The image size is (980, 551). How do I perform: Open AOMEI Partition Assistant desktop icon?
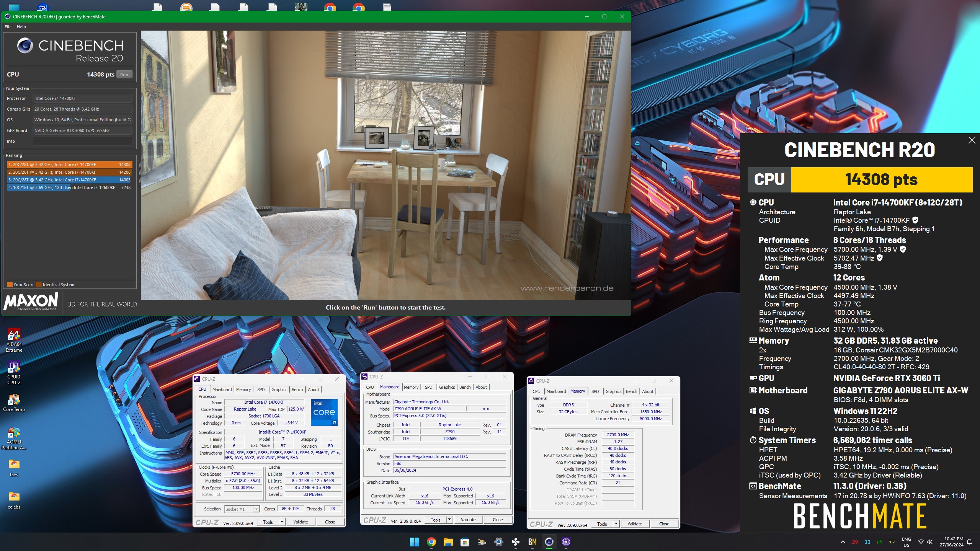(14, 438)
